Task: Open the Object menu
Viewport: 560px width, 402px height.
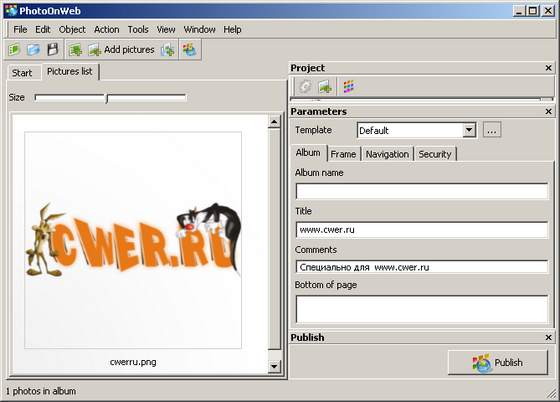Action: (72, 29)
